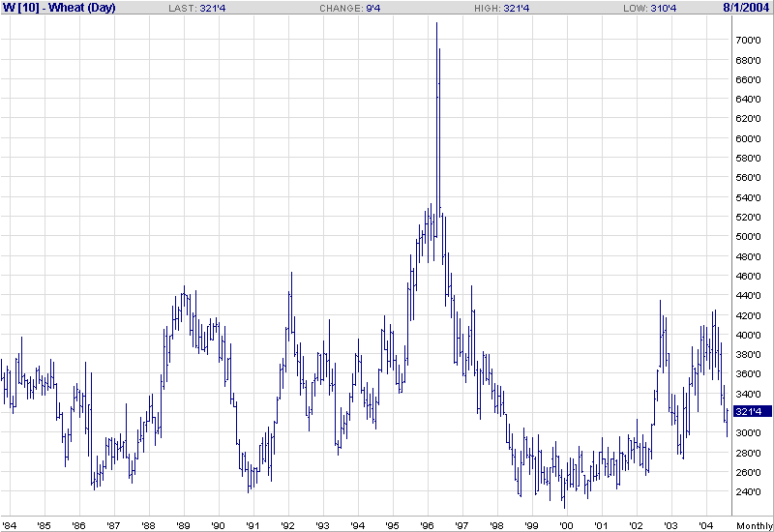The width and height of the screenshot is (774, 532).
Task: Click the 620'0 price axis label
Action: [748, 118]
